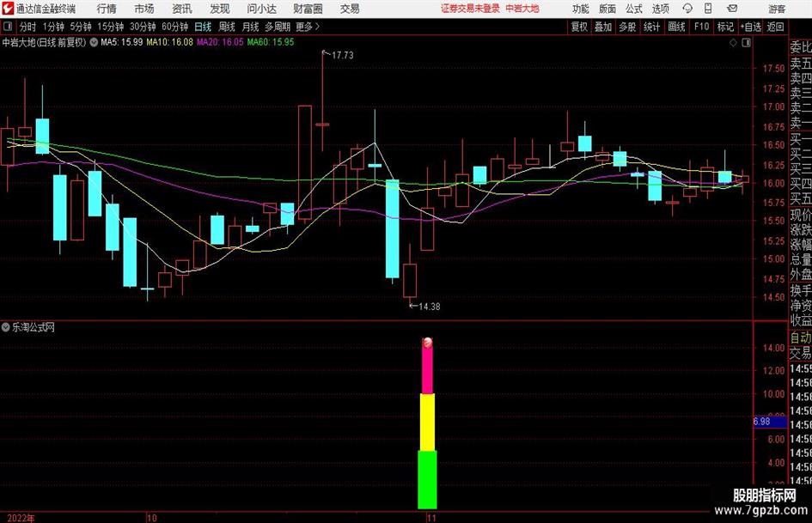
Task: Switch to 1分钟 period tab
Action: 53,27
